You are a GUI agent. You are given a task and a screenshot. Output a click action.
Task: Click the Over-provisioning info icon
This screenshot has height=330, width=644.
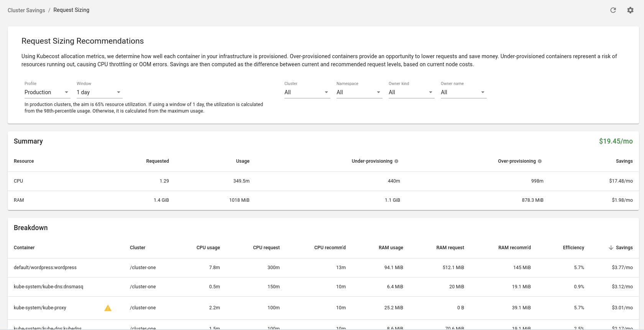[x=540, y=161]
